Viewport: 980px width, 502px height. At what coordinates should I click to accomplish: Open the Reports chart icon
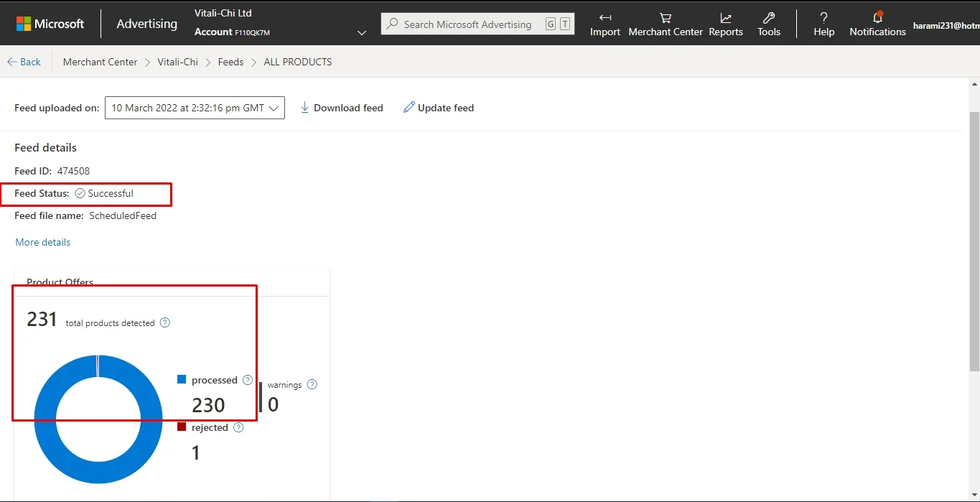coord(725,18)
